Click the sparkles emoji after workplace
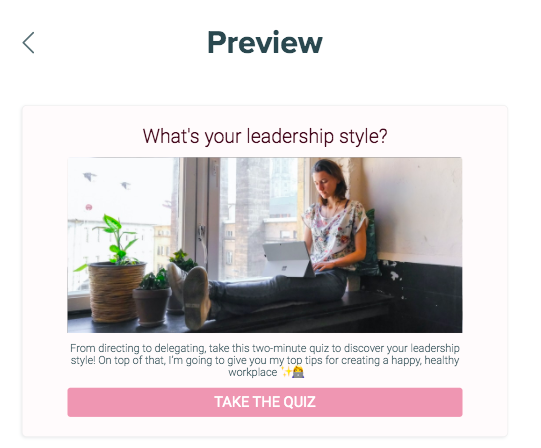 (x=286, y=372)
